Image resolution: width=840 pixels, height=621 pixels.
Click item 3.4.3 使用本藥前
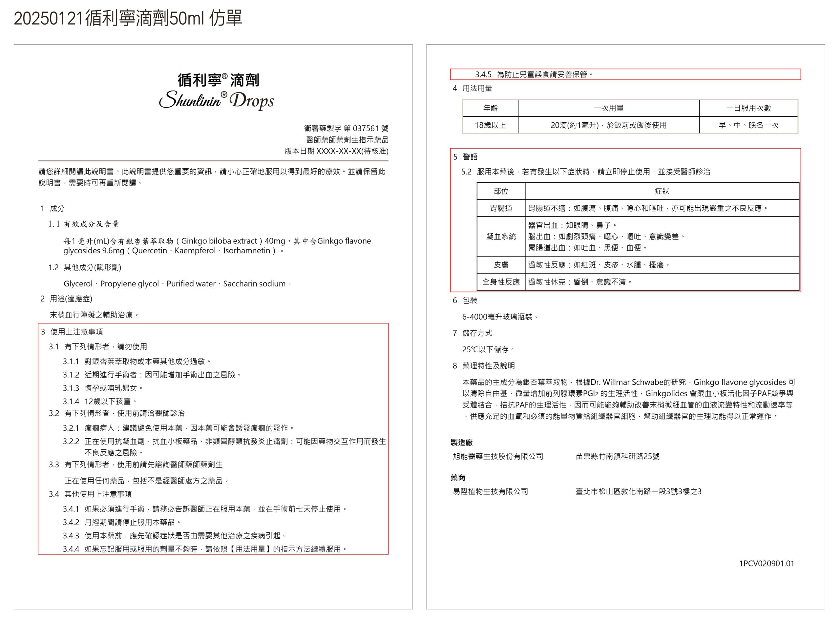pyautogui.click(x=175, y=535)
